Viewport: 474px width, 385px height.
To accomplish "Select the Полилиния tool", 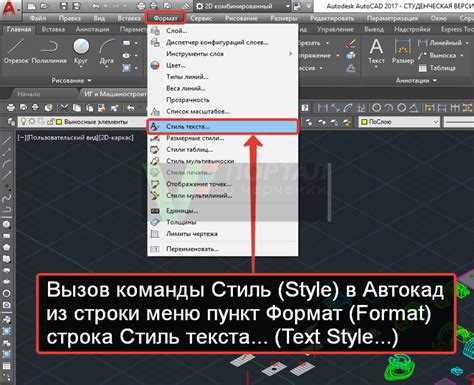I will tap(49, 51).
